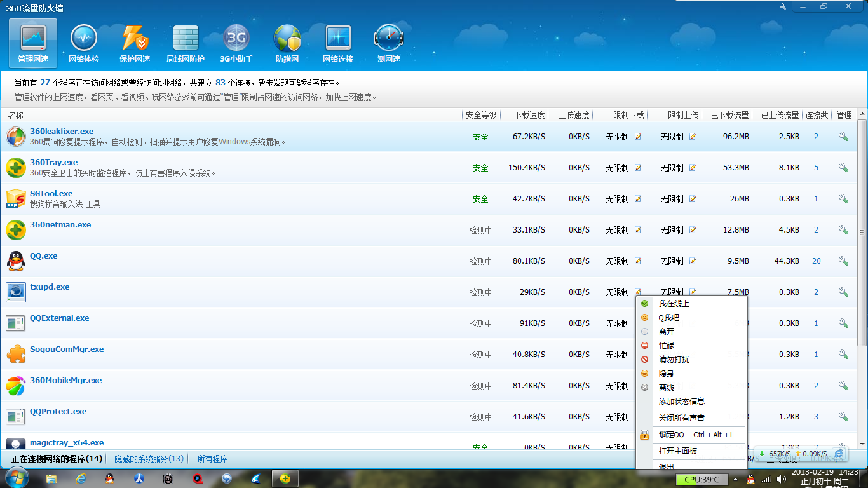Open Internet Explorer from the taskbar

tap(81, 478)
